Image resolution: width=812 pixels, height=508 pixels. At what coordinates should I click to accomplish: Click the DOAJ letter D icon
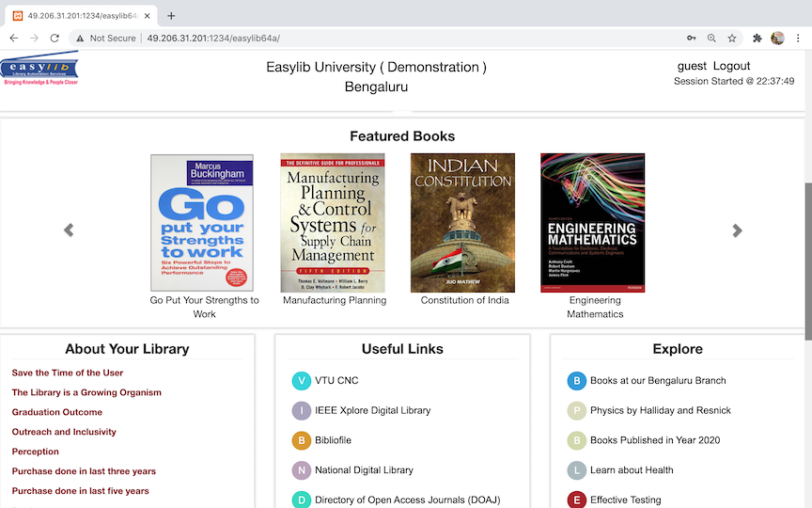coord(302,500)
